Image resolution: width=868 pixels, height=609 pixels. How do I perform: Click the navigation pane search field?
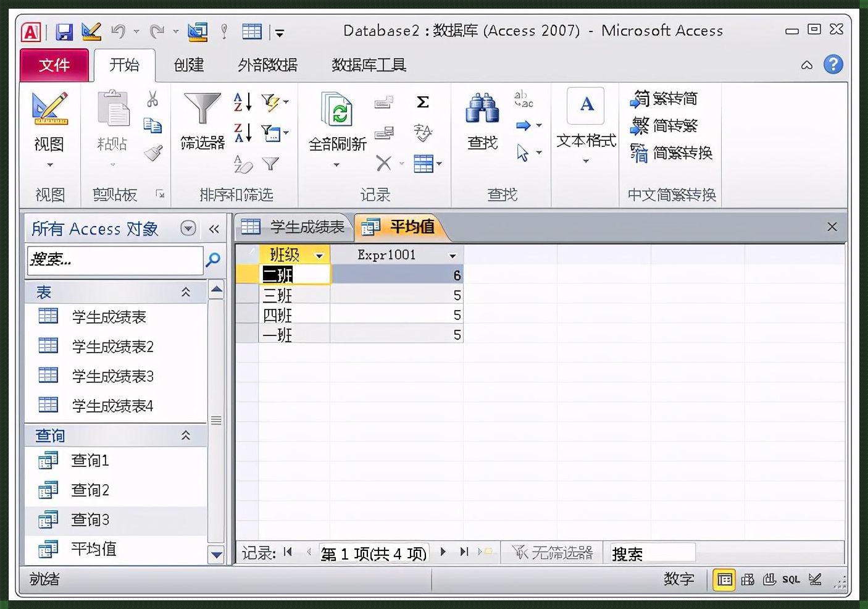pos(115,260)
